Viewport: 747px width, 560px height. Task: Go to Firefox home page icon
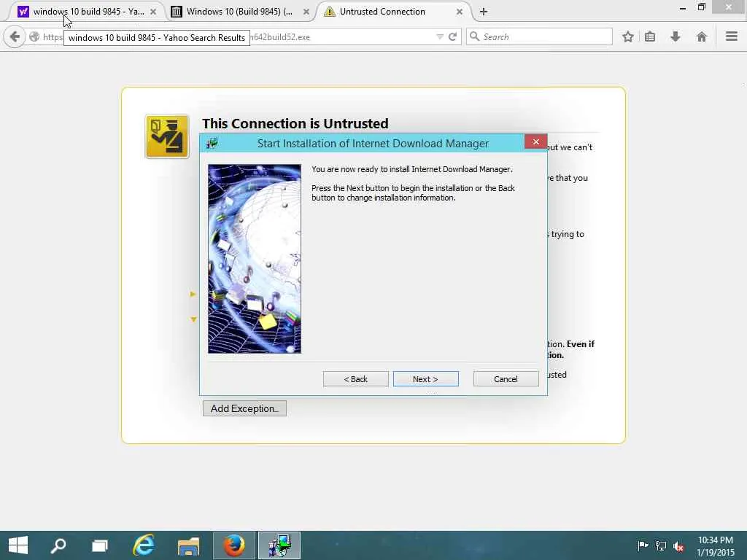pos(701,36)
